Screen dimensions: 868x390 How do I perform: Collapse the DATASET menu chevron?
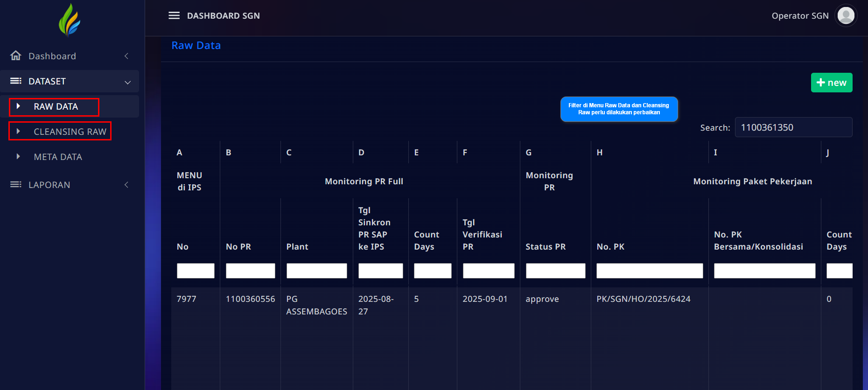click(127, 82)
